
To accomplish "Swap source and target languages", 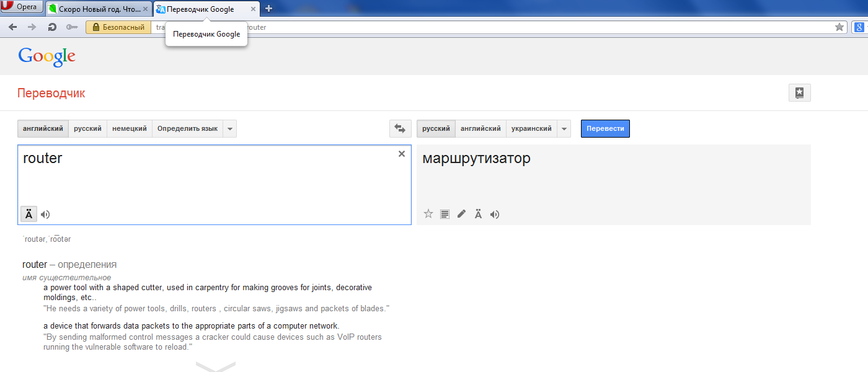I will [400, 129].
